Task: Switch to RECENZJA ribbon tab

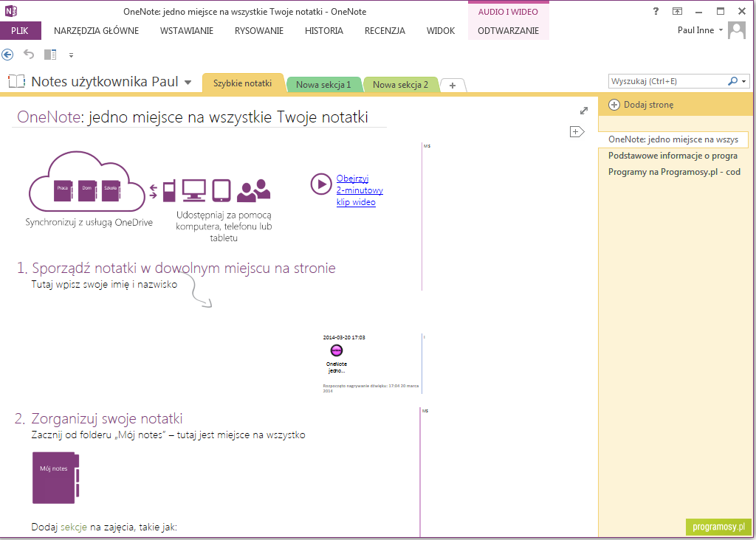Action: pos(385,31)
